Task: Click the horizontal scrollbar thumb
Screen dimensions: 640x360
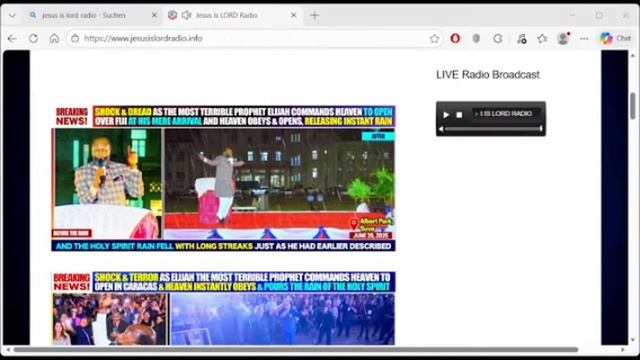Action: pyautogui.click(x=296, y=350)
